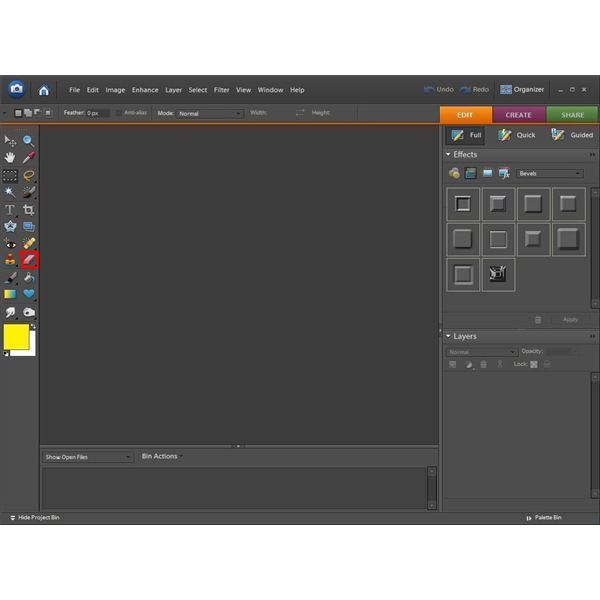600x600 pixels.
Task: Select the Rectangular Marquee tool
Action: [x=10, y=176]
